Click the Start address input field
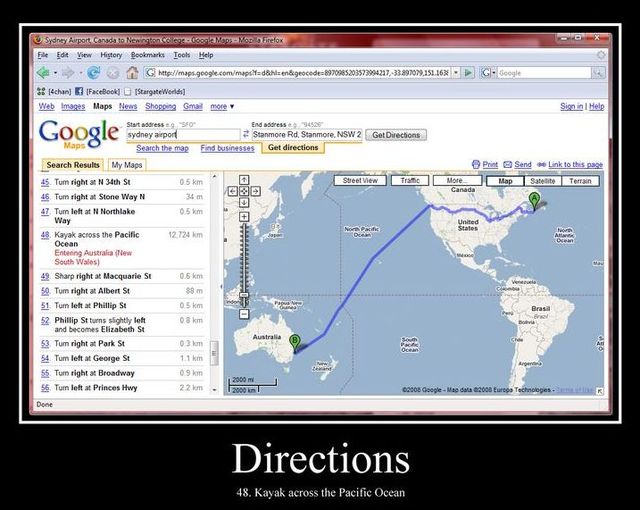The image size is (640, 510). click(x=183, y=135)
